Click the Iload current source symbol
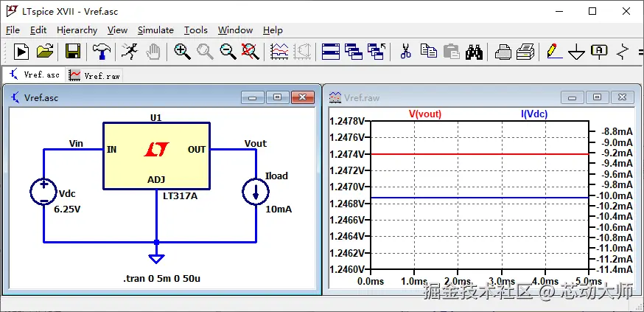The height and width of the screenshot is (312, 644). click(256, 192)
